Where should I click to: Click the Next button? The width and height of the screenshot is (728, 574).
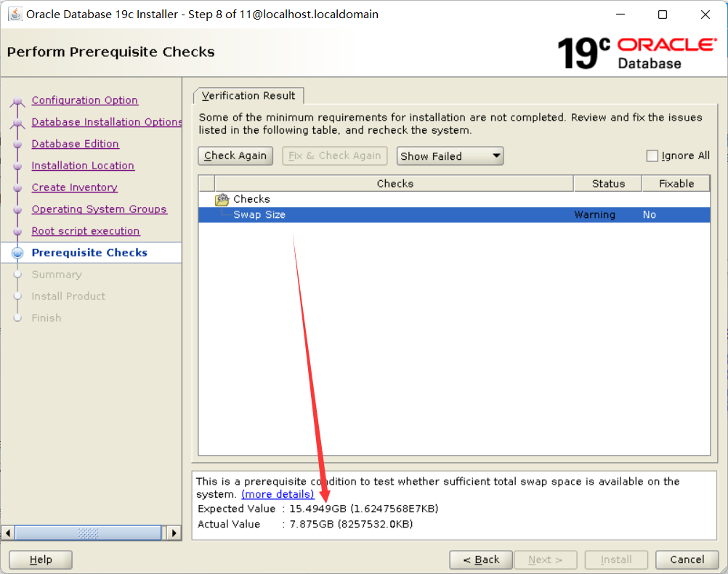tap(545, 559)
